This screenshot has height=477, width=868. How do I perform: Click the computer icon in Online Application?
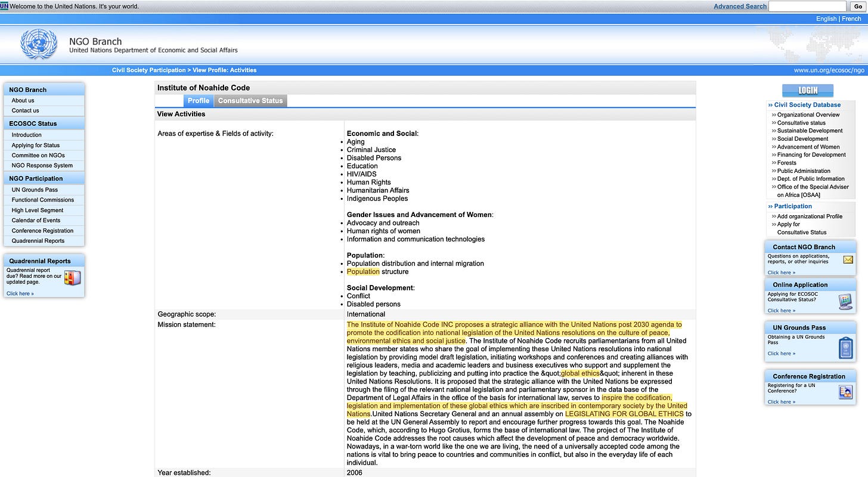(x=845, y=302)
